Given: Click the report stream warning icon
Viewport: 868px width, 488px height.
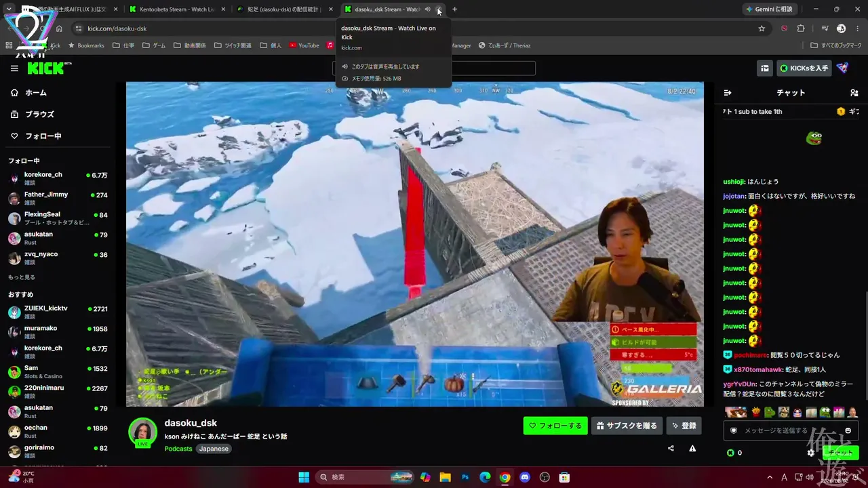Looking at the screenshot, I should click(692, 448).
